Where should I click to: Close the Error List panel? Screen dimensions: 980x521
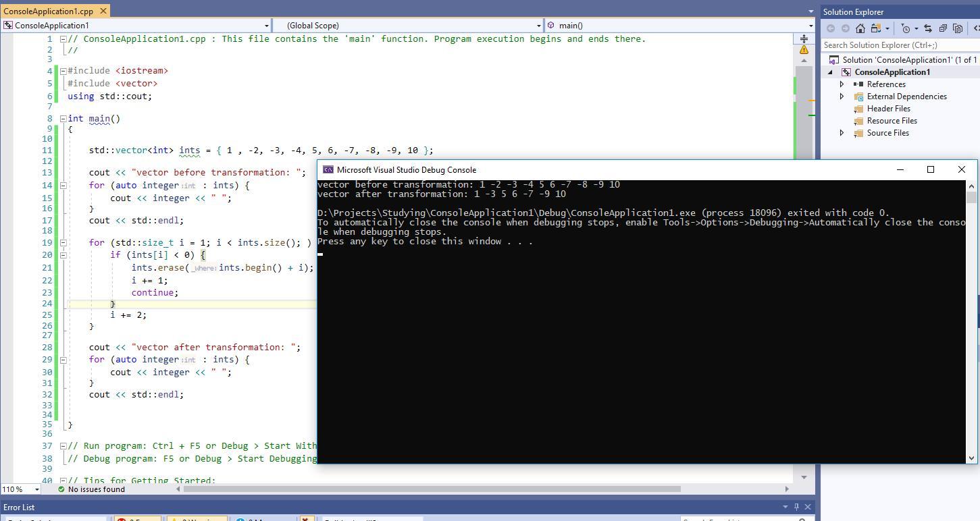pyautogui.click(x=808, y=507)
